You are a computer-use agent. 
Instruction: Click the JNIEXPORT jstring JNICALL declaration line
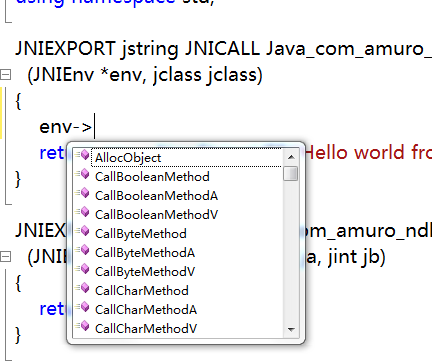pos(223,49)
